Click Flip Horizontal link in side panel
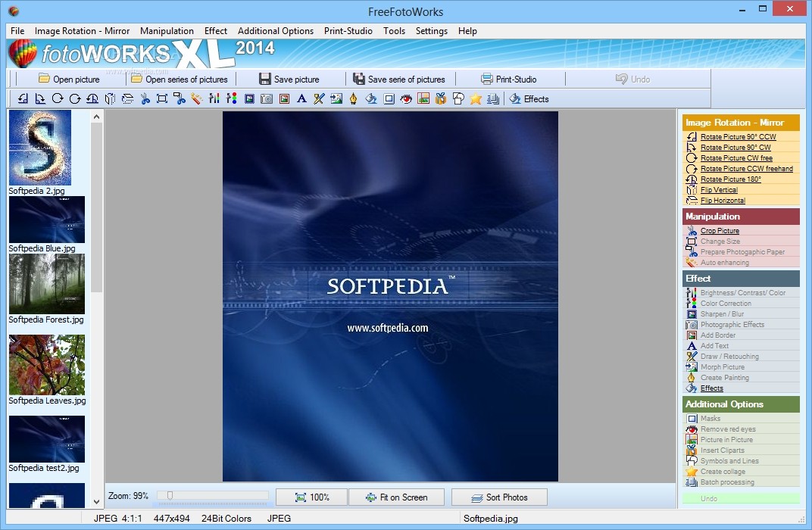This screenshot has height=530, width=812. (723, 201)
